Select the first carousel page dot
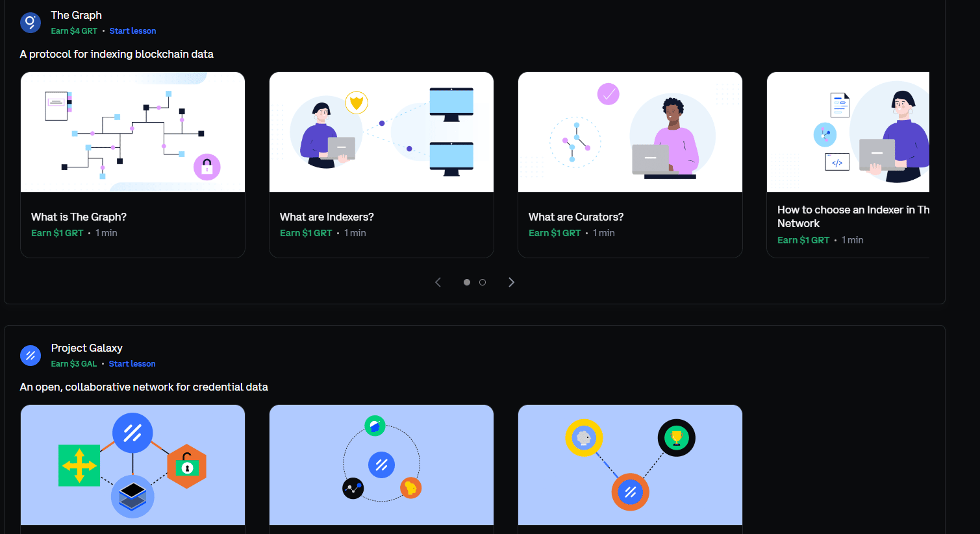980x534 pixels. click(466, 282)
